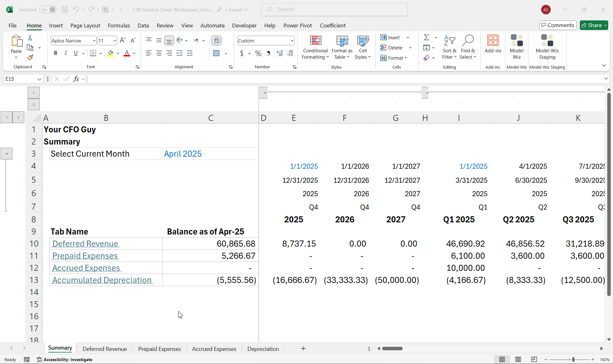The height and width of the screenshot is (364, 613).
Task: Open the Add-ins icon
Action: (x=493, y=44)
